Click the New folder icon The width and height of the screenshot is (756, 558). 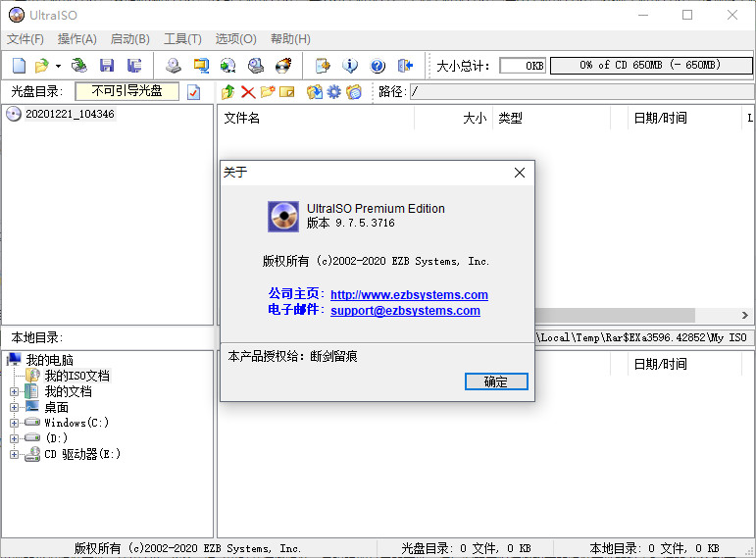click(x=268, y=91)
